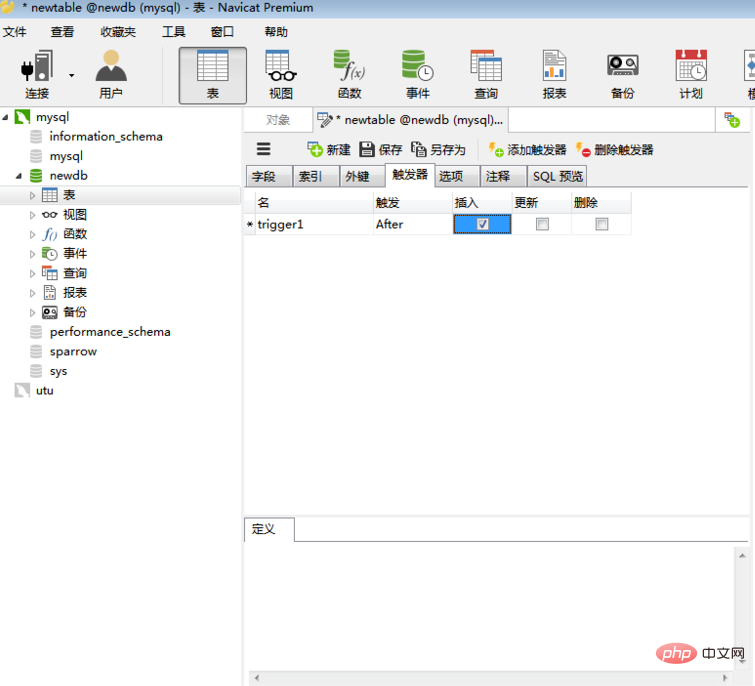
Task: Click the horizontal scrollbar right arrow
Action: click(725, 678)
